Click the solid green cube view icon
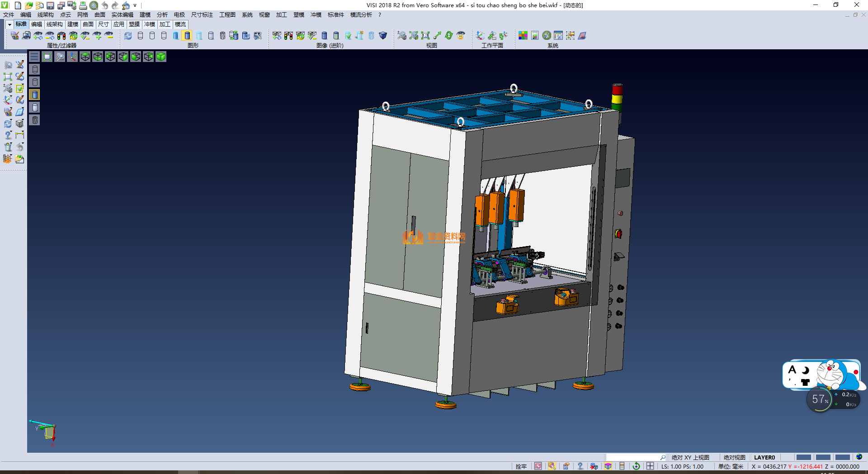868x474 pixels. [161, 57]
